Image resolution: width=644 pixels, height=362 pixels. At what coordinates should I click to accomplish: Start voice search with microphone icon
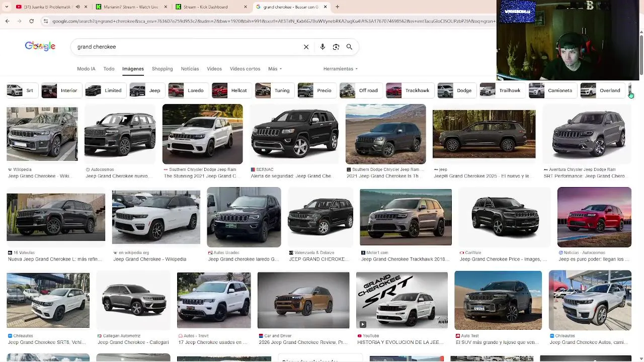click(x=323, y=47)
